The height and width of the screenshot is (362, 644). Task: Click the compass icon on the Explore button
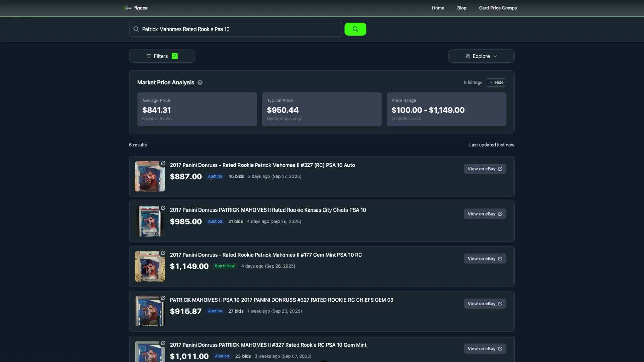click(x=467, y=56)
